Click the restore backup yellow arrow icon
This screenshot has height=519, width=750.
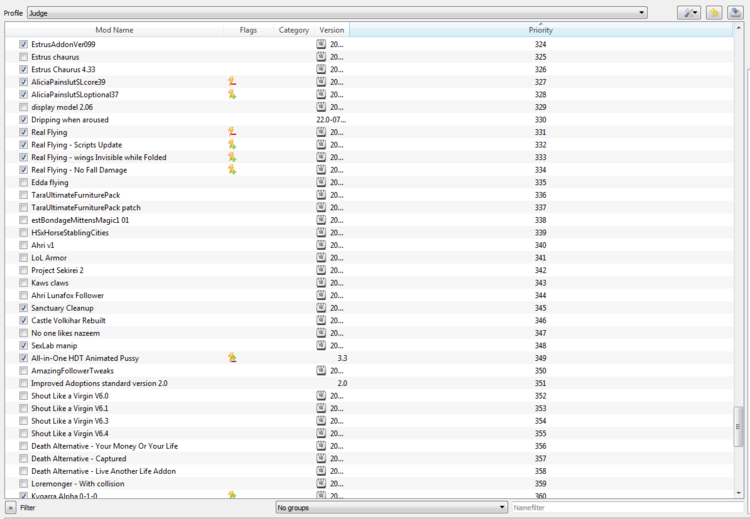click(x=714, y=13)
